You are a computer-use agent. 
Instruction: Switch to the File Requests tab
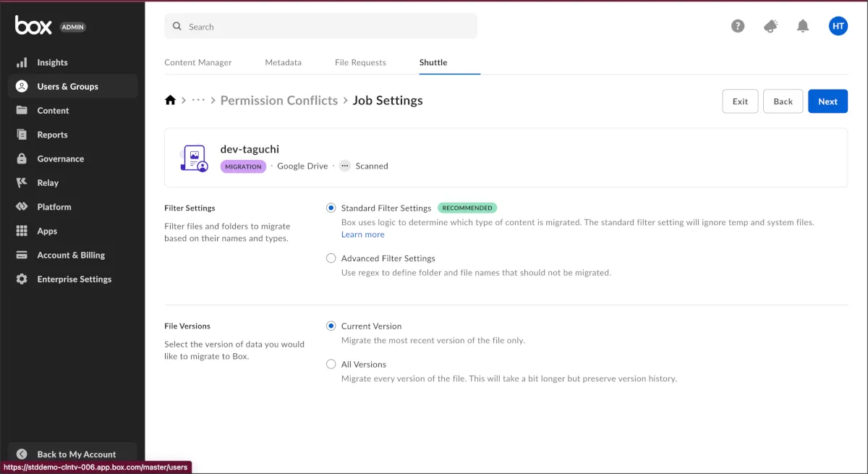tap(360, 62)
